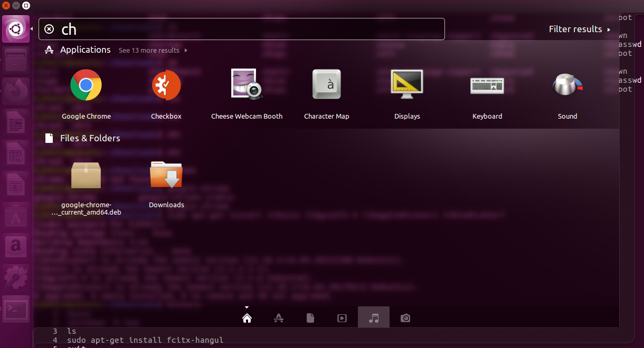Image resolution: width=644 pixels, height=348 pixels.
Task: Open System Settings from the launcher
Action: click(x=16, y=277)
